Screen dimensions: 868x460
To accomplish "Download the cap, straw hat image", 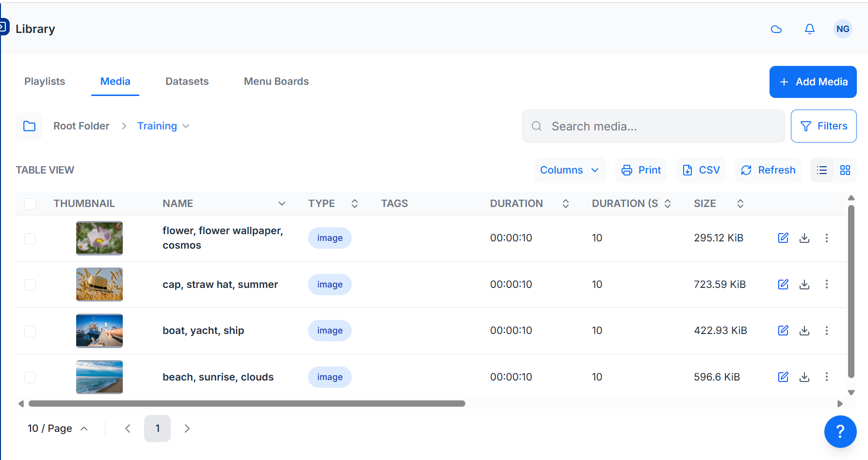I will 804,285.
